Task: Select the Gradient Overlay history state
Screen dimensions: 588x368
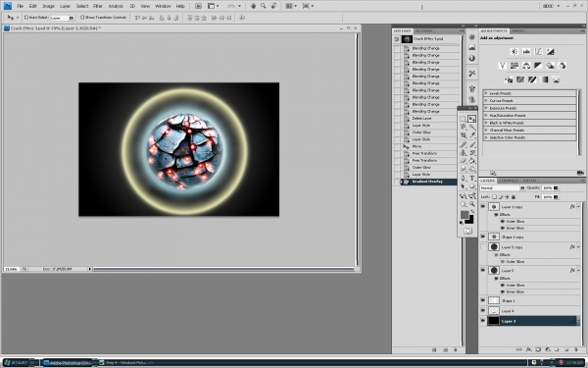Action: (x=427, y=182)
